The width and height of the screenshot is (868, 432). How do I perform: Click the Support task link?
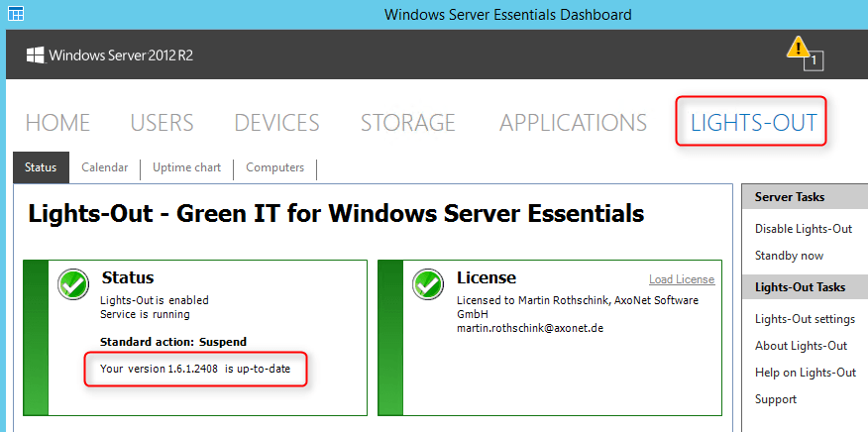tap(776, 399)
